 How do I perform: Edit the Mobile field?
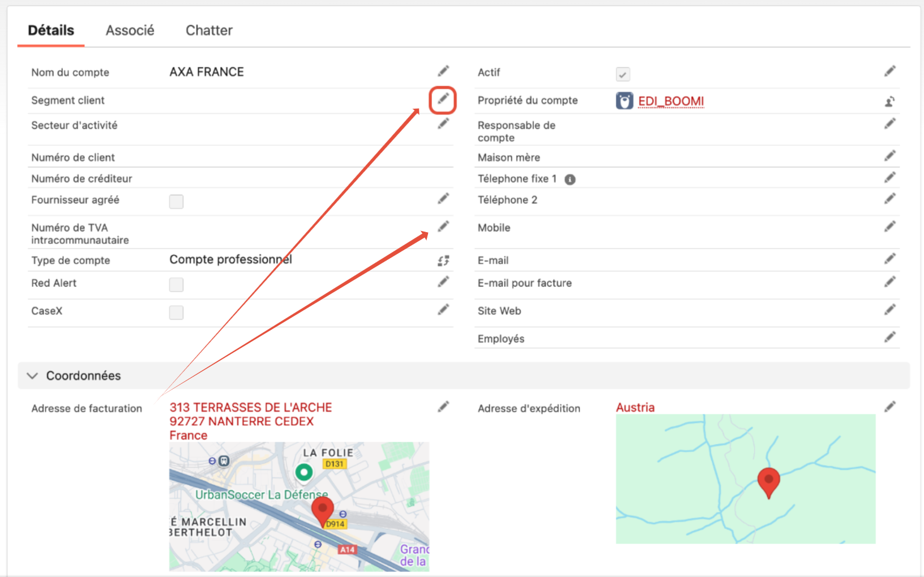(x=890, y=226)
